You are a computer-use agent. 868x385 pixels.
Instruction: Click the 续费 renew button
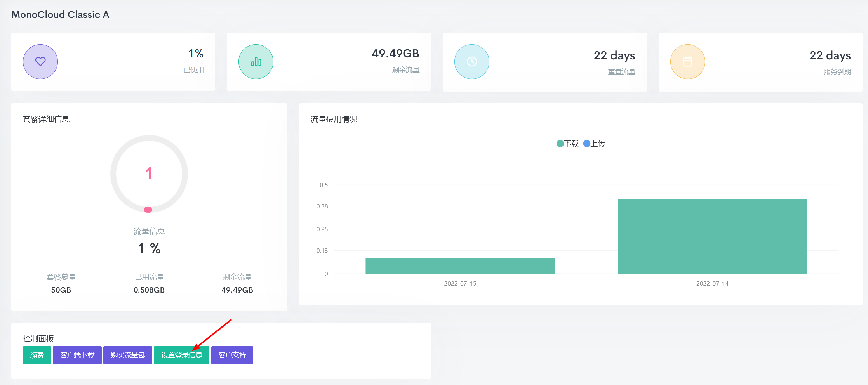(37, 355)
